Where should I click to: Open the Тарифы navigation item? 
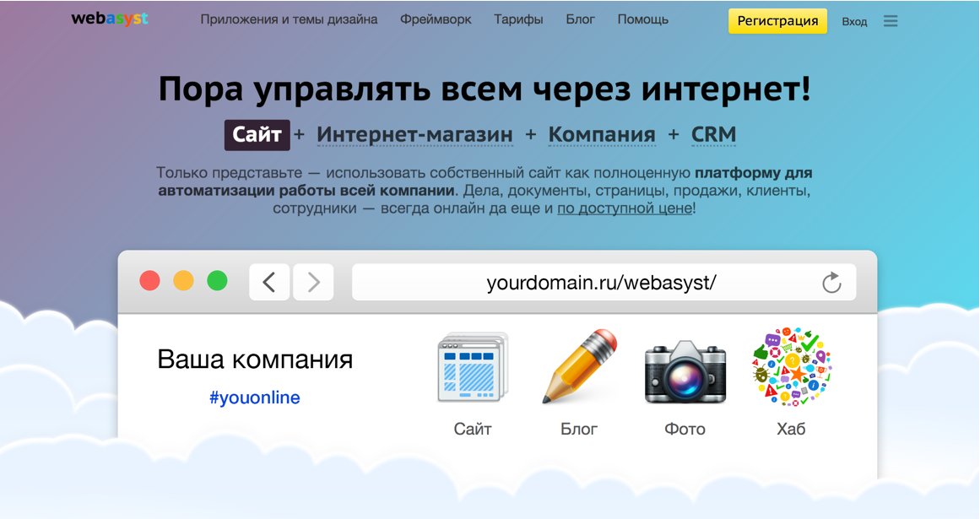point(518,19)
